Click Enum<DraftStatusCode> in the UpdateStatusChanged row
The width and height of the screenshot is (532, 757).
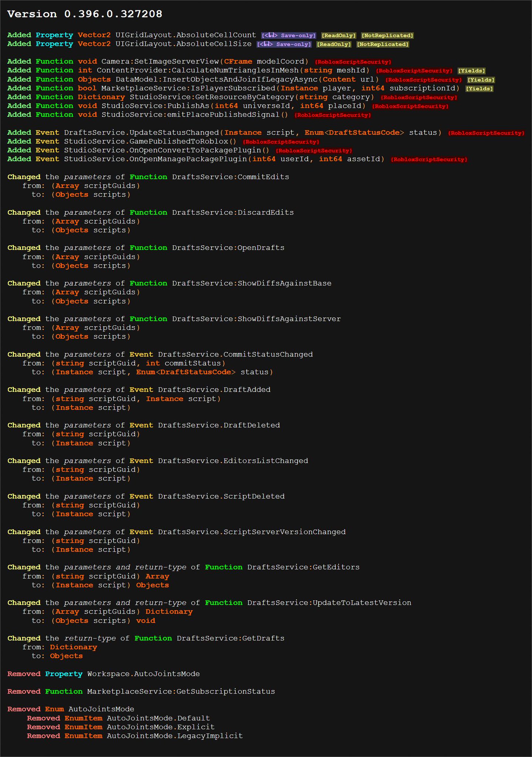pyautogui.click(x=355, y=133)
